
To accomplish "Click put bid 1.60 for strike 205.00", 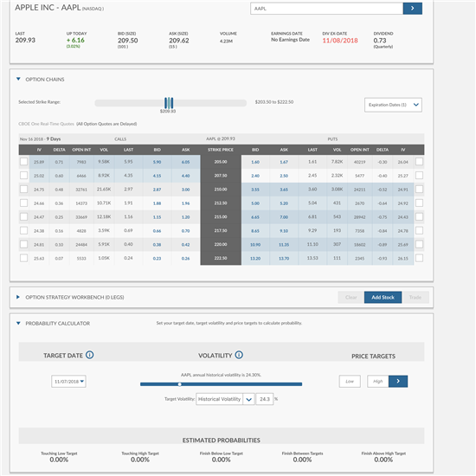I will pos(255,162).
